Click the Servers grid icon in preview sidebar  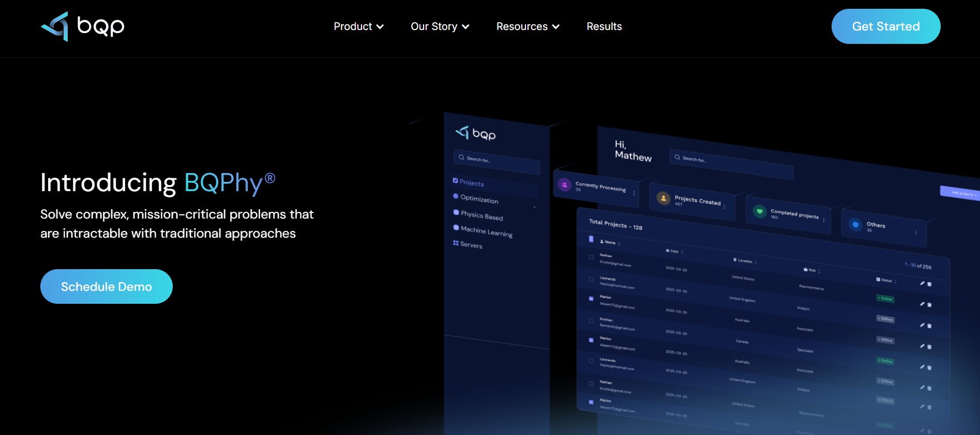click(x=456, y=242)
